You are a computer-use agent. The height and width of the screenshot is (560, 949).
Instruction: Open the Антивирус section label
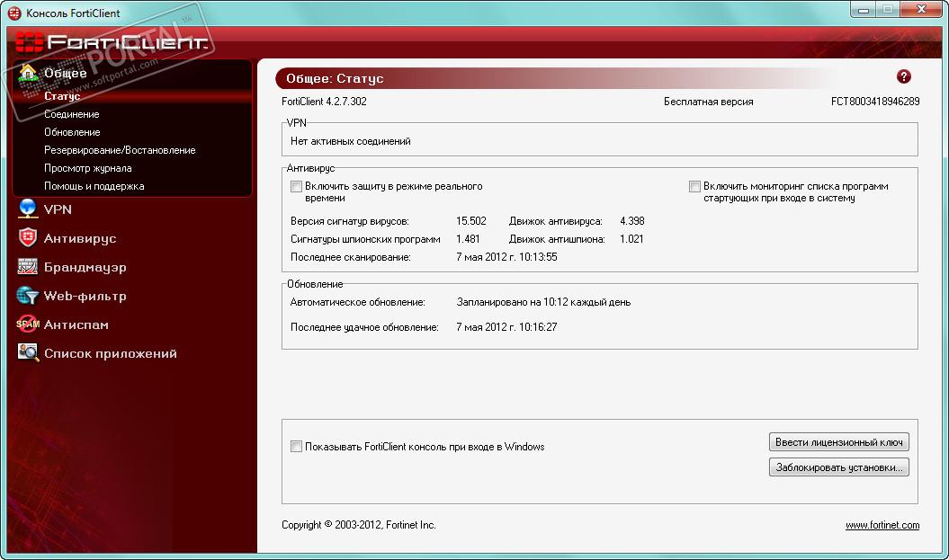coord(80,238)
